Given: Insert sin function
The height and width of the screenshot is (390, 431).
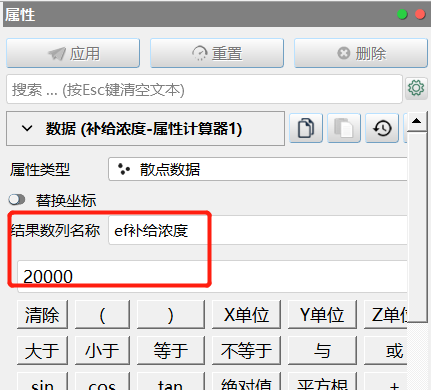Looking at the screenshot, I should (42, 382).
